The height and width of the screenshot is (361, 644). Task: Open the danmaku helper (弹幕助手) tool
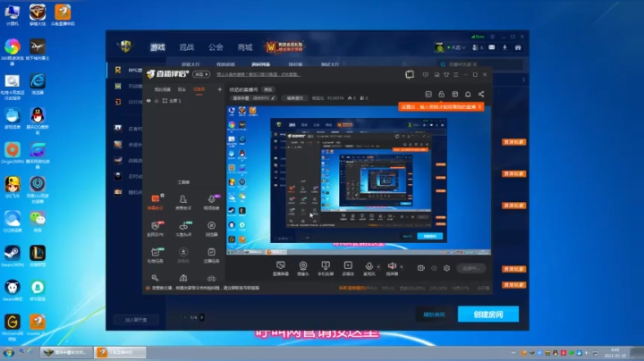point(156,202)
